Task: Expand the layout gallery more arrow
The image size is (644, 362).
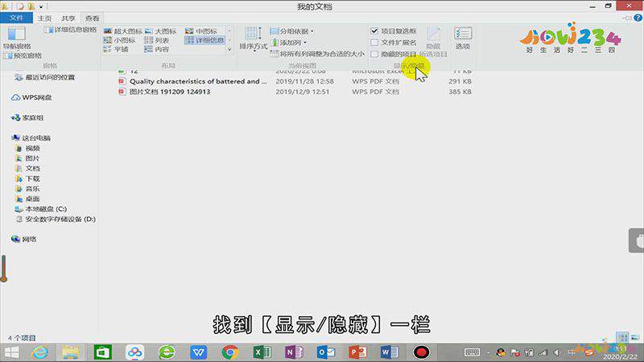Action: [x=229, y=49]
